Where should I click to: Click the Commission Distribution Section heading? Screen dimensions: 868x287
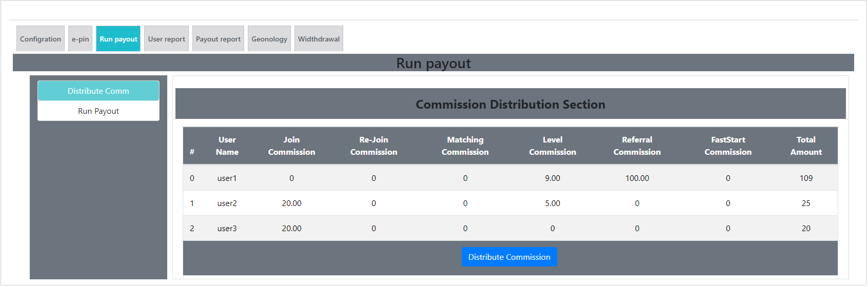pyautogui.click(x=510, y=105)
